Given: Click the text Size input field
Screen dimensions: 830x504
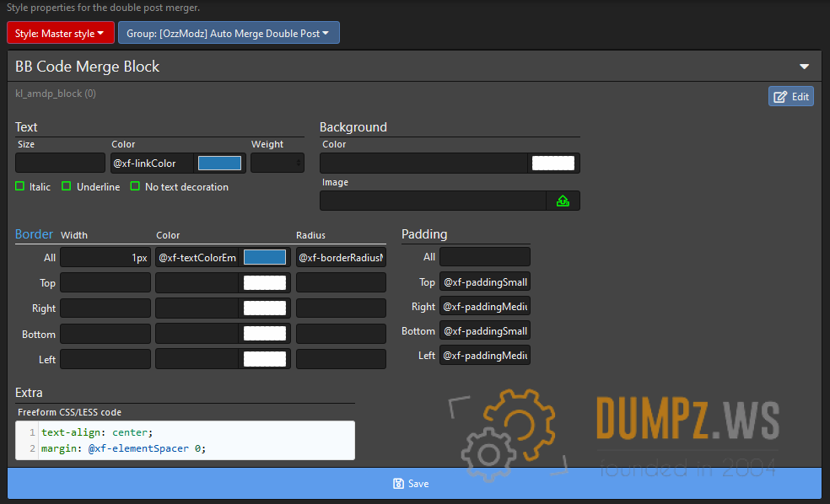Looking at the screenshot, I should click(61, 164).
